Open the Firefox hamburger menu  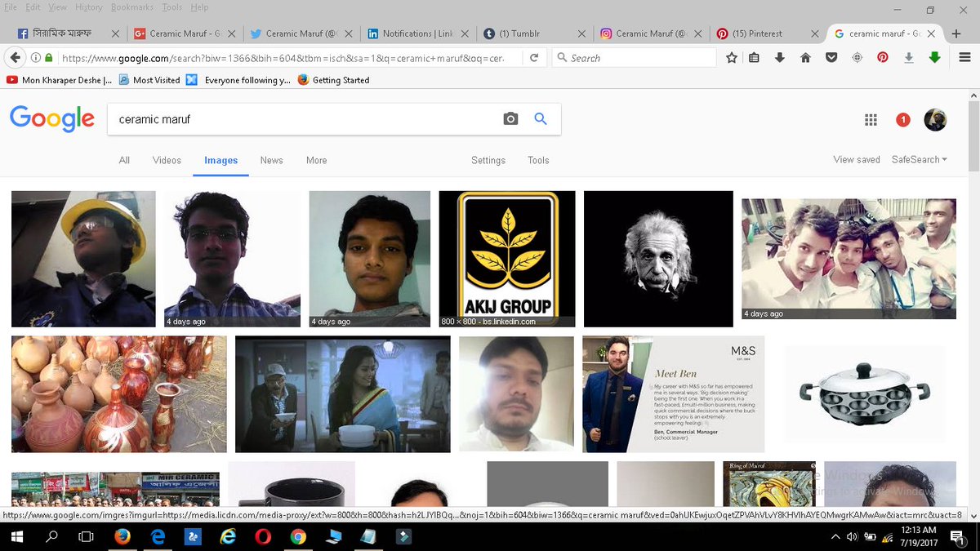[x=965, y=57]
